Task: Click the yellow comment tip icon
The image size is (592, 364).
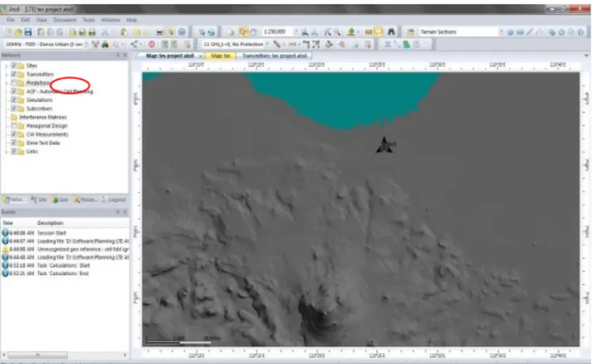Action: (379, 32)
